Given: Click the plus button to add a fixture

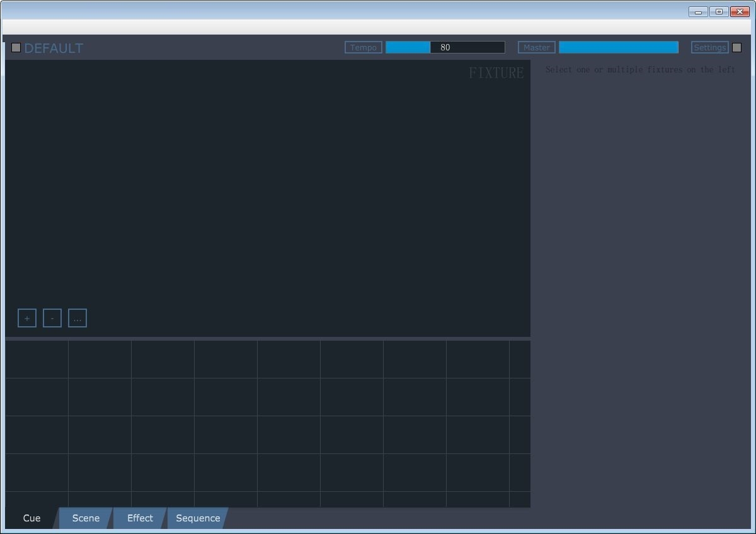Looking at the screenshot, I should (27, 318).
